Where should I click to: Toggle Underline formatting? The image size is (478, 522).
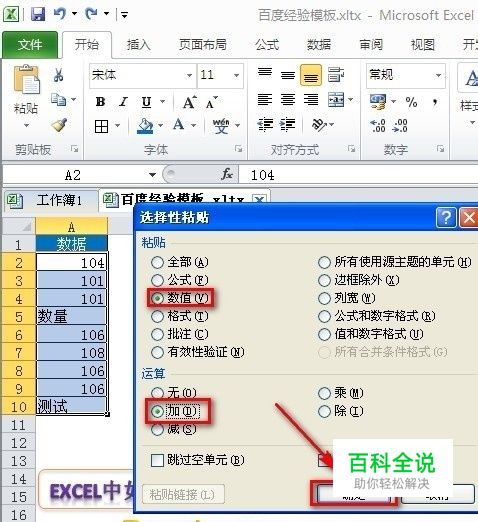click(146, 102)
